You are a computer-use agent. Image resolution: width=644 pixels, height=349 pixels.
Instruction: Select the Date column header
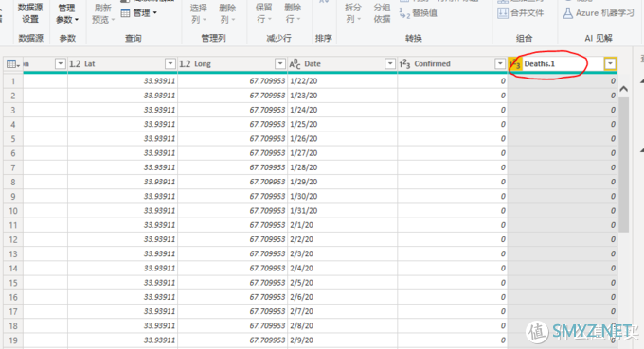[342, 64]
